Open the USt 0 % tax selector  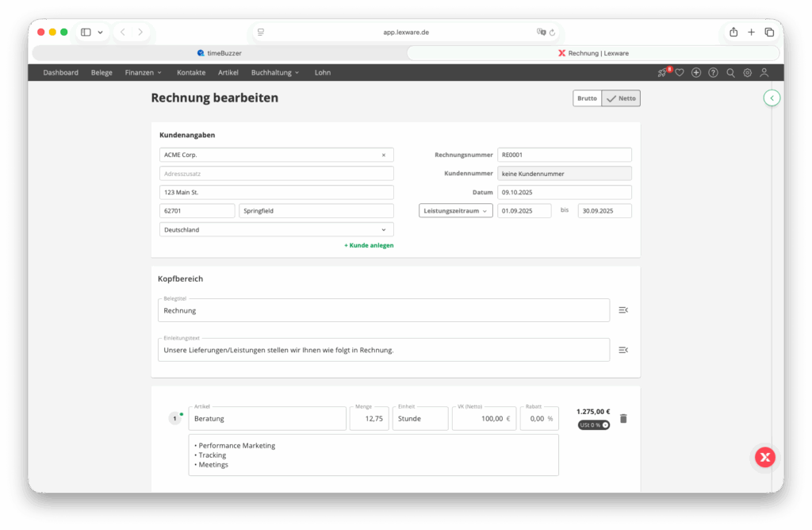coord(593,425)
